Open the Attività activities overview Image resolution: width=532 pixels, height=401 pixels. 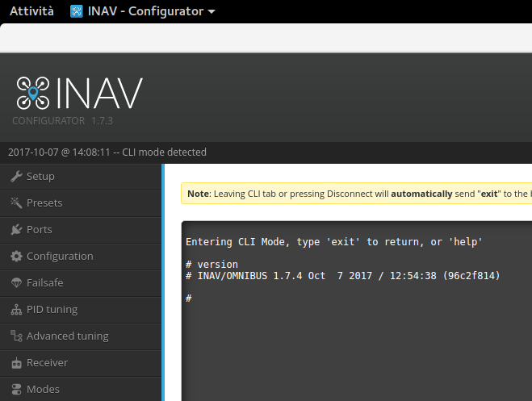[x=31, y=11]
